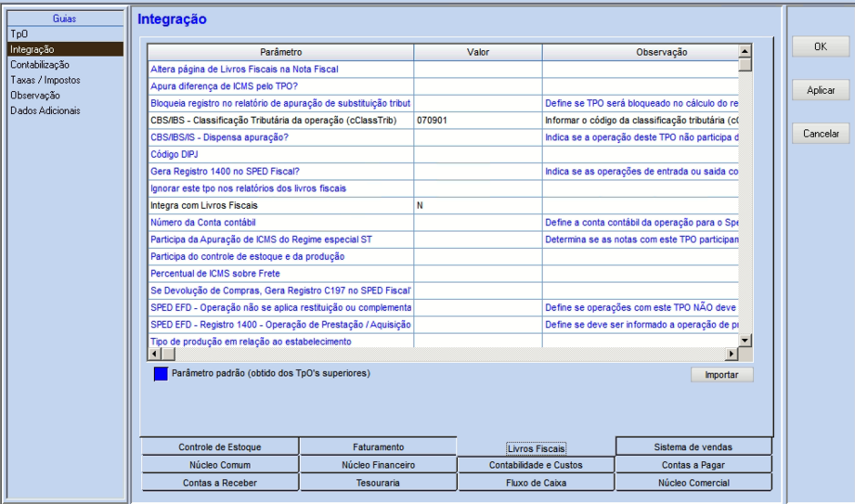Select TpO in the Guias list

[19, 34]
